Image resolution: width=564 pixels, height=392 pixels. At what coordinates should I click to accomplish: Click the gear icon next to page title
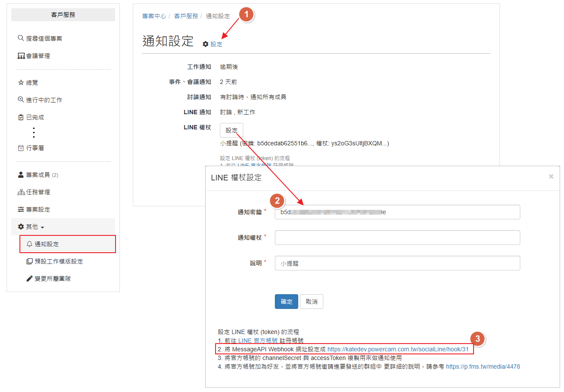point(206,44)
